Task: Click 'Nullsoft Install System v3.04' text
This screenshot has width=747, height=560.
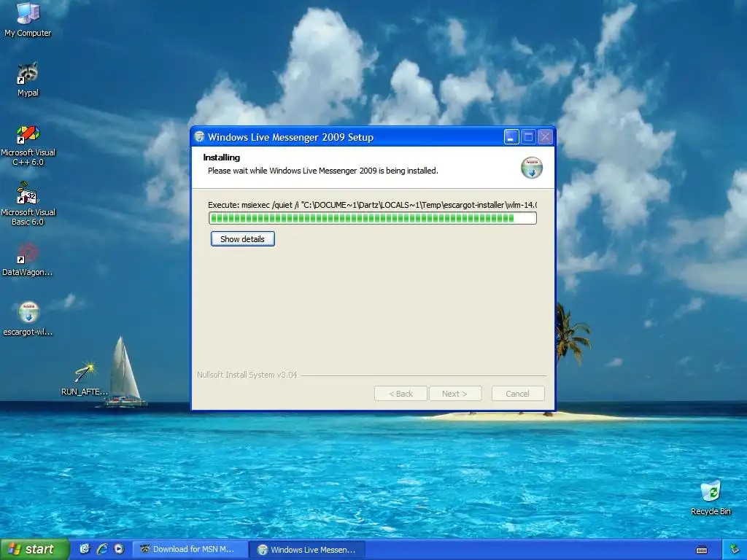Action: 247,375
